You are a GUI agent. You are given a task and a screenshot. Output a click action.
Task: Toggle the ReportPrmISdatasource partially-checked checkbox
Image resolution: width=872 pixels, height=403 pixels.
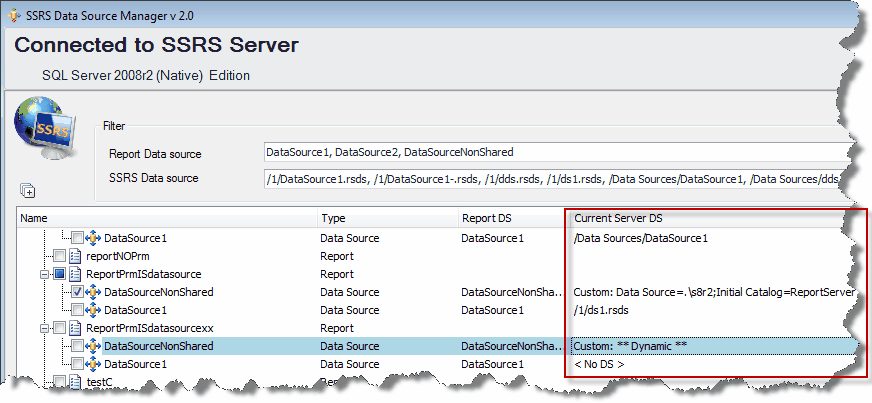[60, 274]
